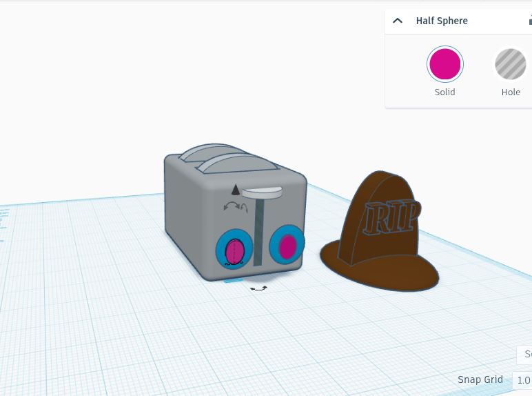This screenshot has width=532, height=396.
Task: Select the RIP text on the gravestone
Action: [391, 219]
